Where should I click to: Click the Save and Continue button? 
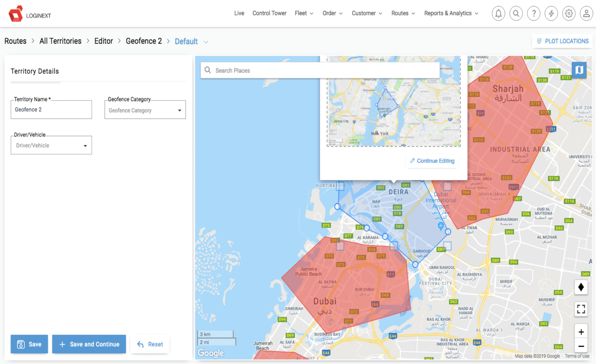pos(89,344)
